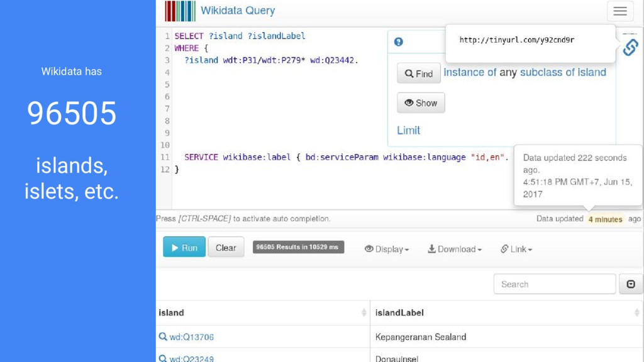
Task: Clear the query editor
Action: click(x=226, y=248)
